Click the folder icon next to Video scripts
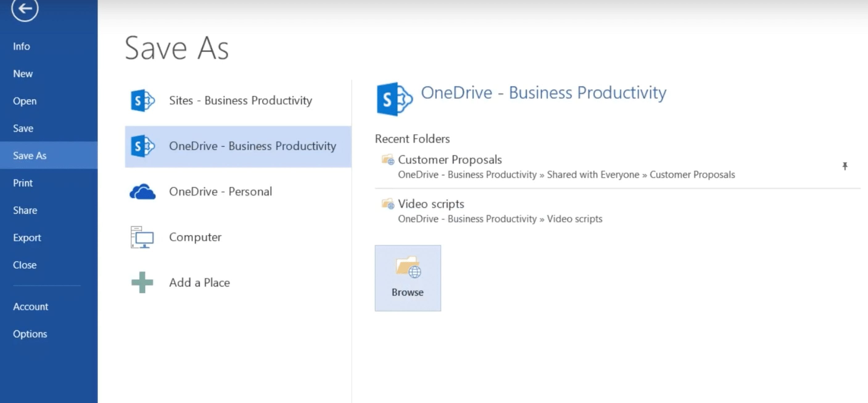This screenshot has width=868, height=403. click(x=388, y=204)
